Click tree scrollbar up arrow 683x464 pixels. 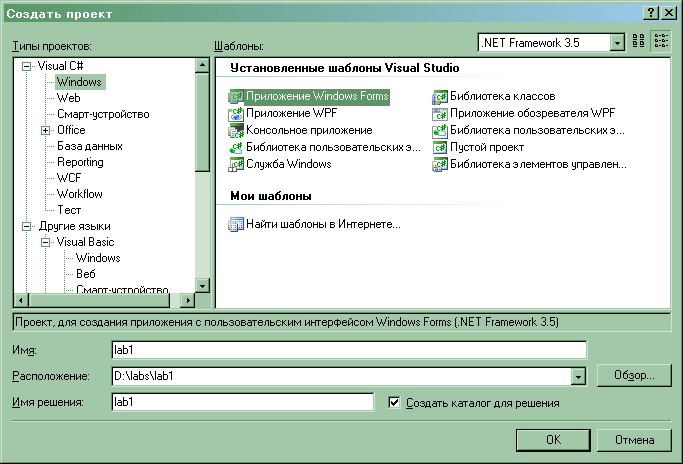(202, 65)
